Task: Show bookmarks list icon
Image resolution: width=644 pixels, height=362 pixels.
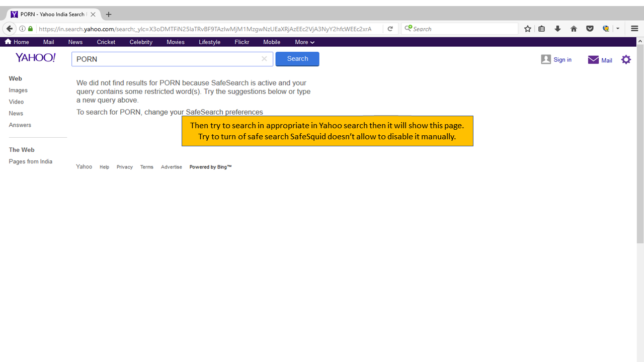Action: (541, 29)
